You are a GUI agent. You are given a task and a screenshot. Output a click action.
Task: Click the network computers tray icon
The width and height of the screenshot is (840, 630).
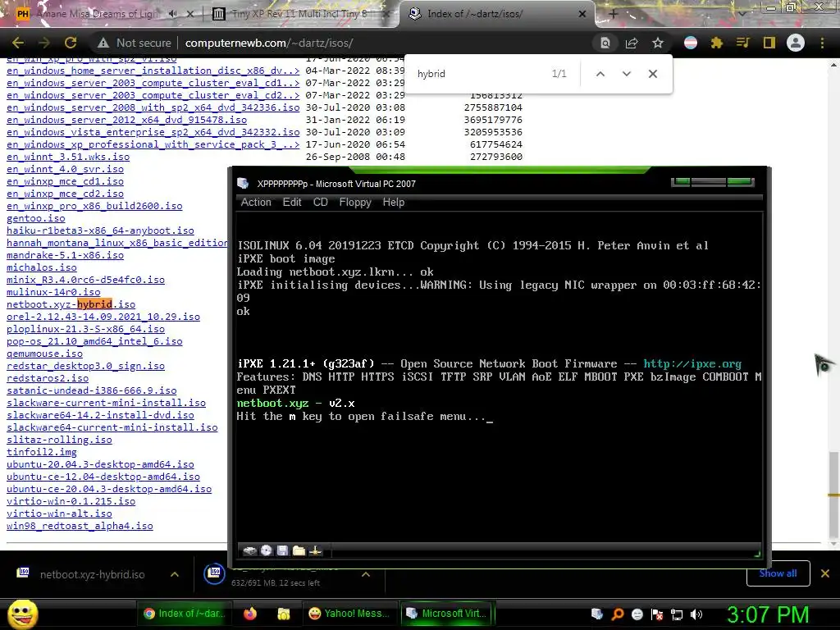click(677, 614)
